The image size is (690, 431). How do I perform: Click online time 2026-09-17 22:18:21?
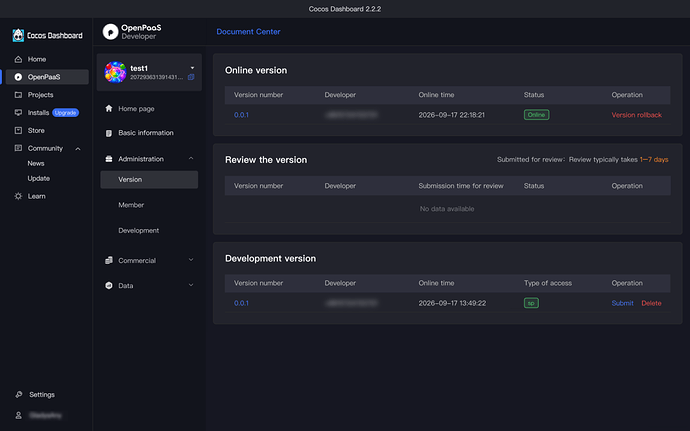tap(451, 115)
